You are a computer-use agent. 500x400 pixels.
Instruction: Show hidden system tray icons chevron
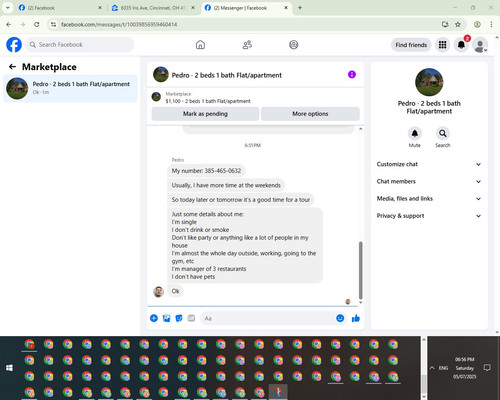click(x=432, y=368)
